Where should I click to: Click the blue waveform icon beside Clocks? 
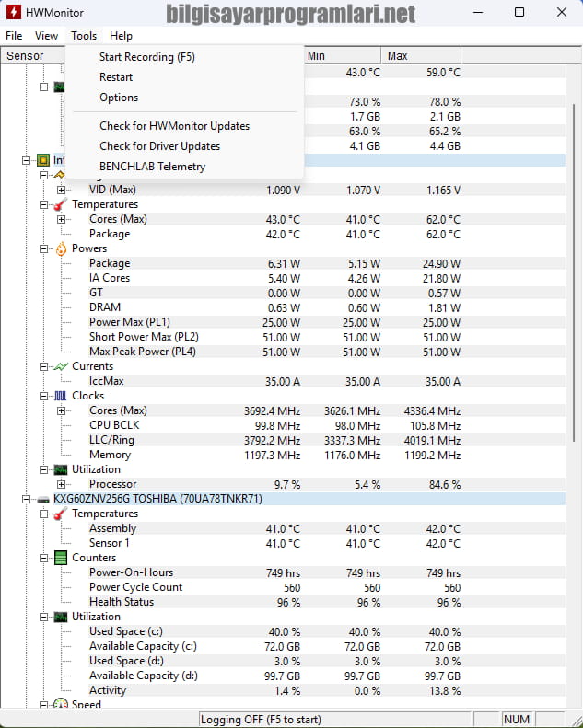pyautogui.click(x=61, y=396)
